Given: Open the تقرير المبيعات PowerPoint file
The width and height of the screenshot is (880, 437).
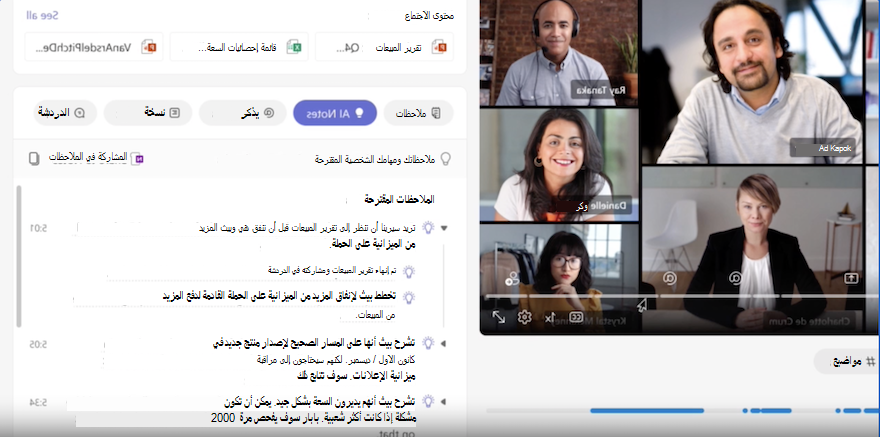Looking at the screenshot, I should click(x=384, y=47).
